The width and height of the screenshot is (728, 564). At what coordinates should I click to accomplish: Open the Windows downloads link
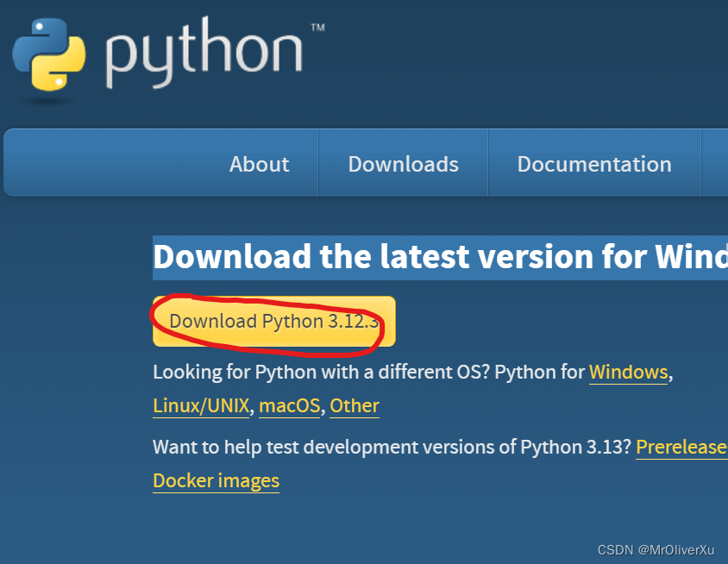[x=628, y=372]
